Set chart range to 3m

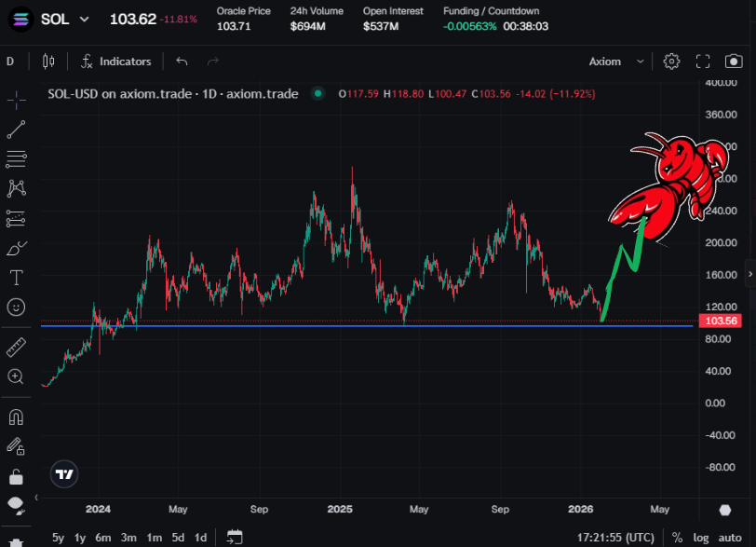pos(128,538)
